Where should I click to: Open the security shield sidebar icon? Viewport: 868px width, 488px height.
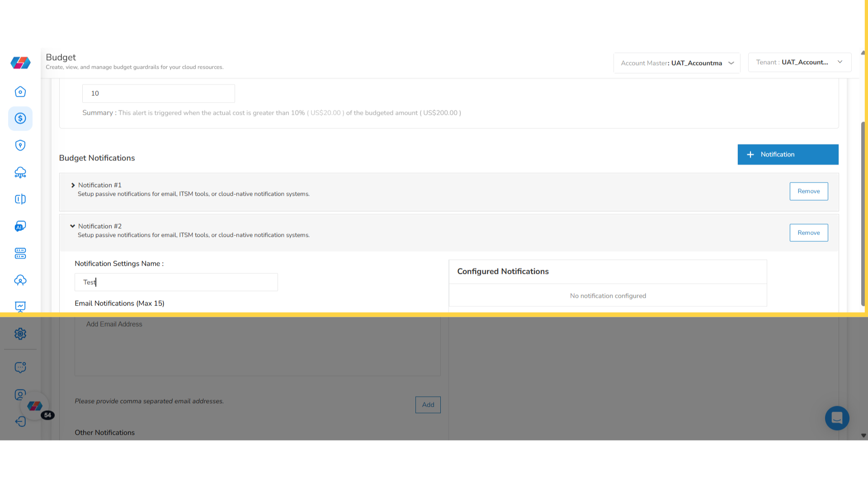[x=20, y=145]
